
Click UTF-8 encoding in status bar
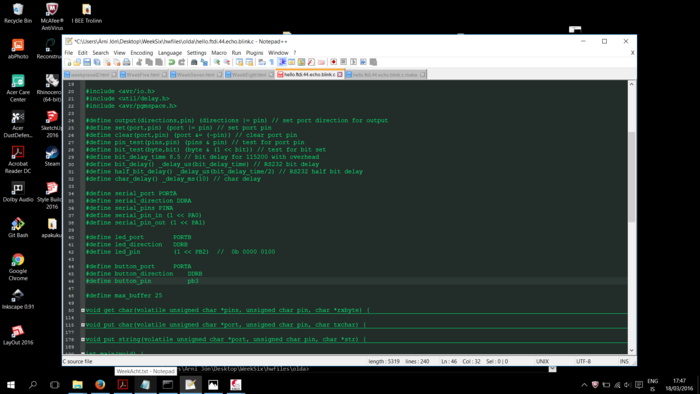pos(583,361)
